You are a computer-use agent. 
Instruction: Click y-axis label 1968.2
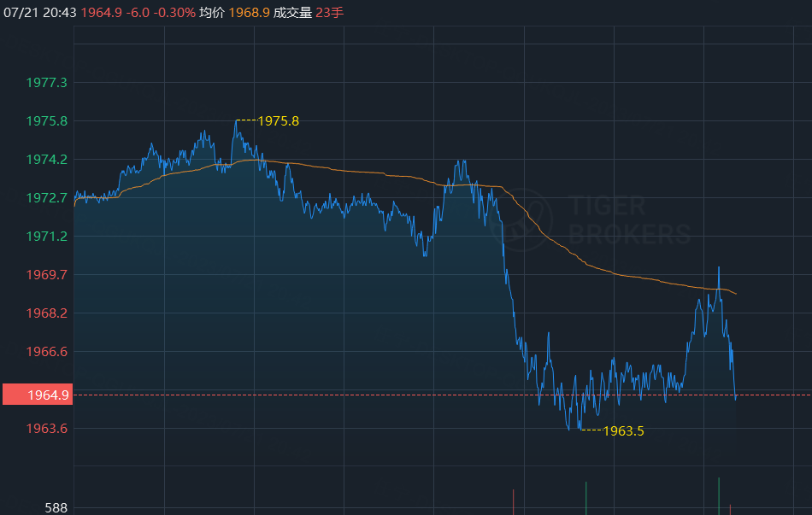[x=47, y=313]
